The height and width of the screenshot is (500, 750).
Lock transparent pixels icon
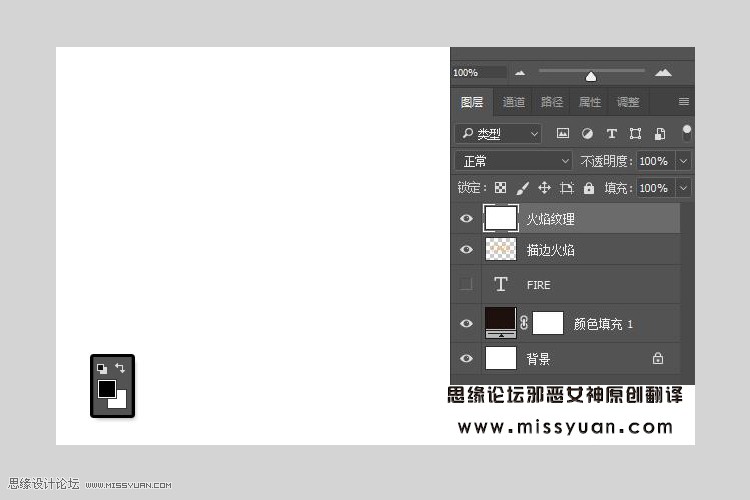pyautogui.click(x=500, y=188)
